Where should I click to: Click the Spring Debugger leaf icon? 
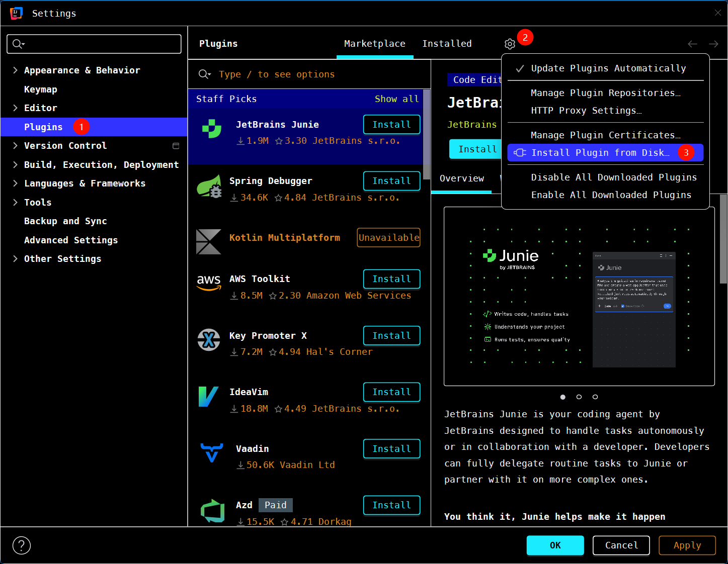[x=209, y=186]
